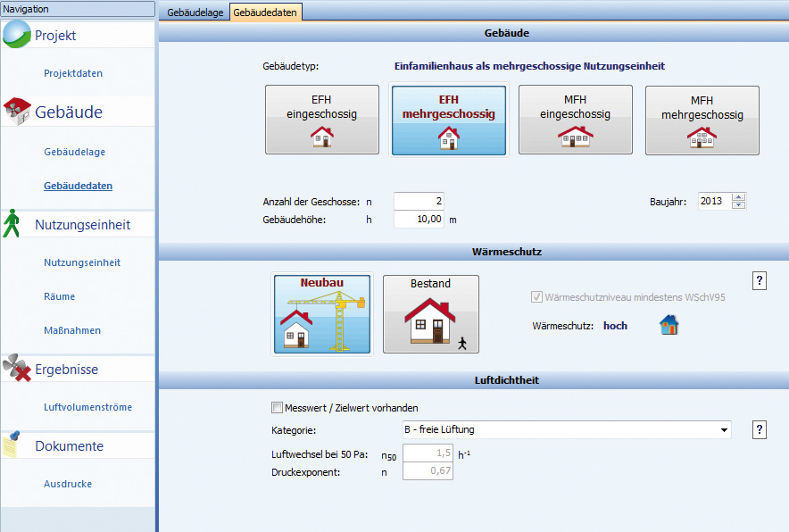Click the Druckexponent value field
Screen dimensions: 789x532
pos(428,470)
